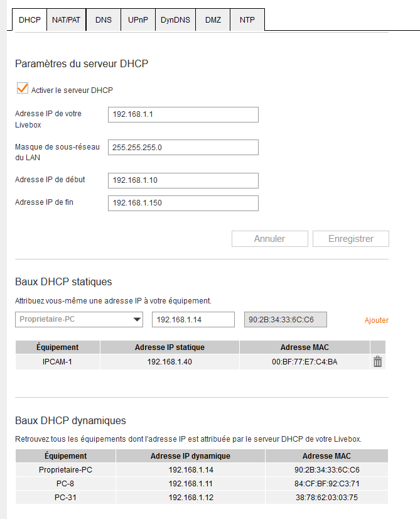Go to the UPnP tab
The height and width of the screenshot is (519, 420).
pyautogui.click(x=137, y=20)
